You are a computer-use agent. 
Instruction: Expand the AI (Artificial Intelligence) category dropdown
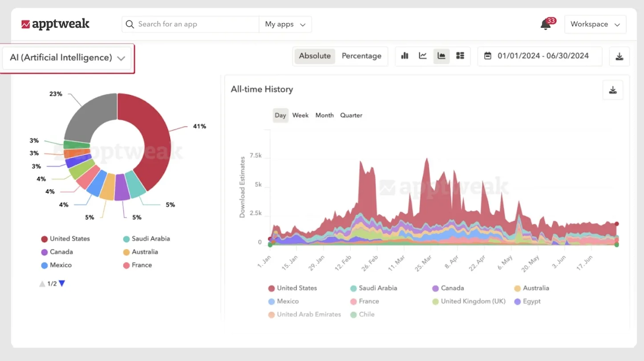tap(67, 58)
